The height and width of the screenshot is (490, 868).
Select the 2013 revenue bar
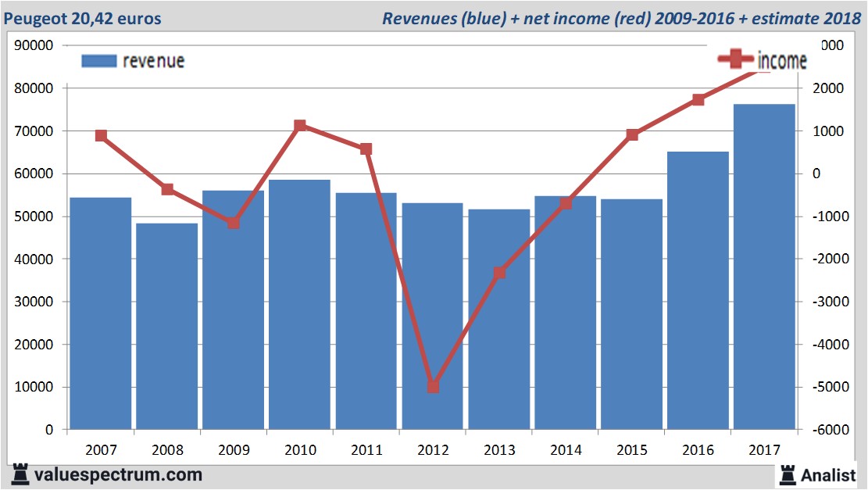point(499,319)
